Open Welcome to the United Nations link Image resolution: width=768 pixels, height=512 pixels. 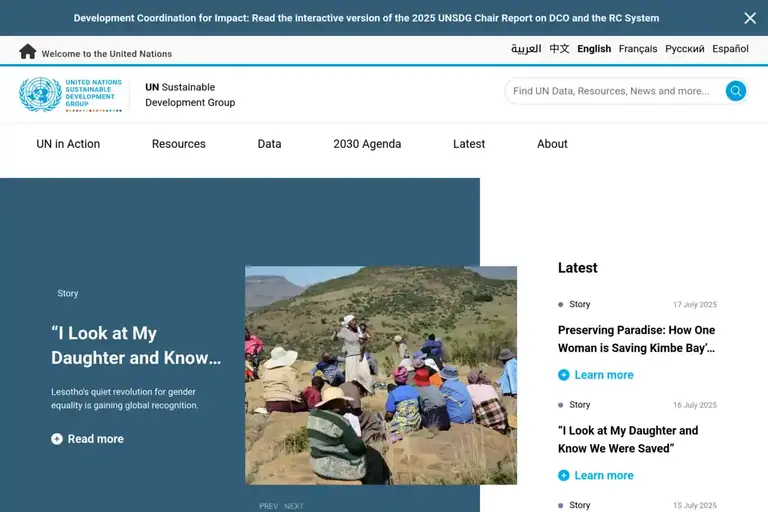coord(107,54)
